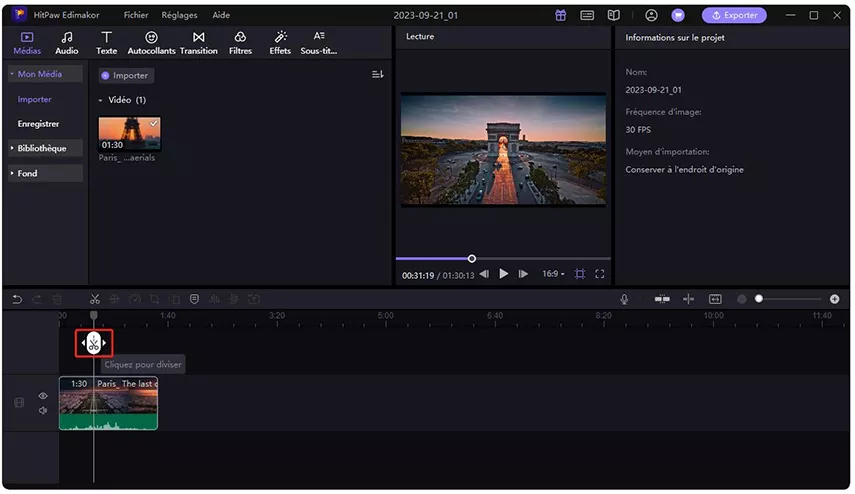Collapse the Vidéo (1) group
Screen dimensions: 855x494
(x=100, y=100)
